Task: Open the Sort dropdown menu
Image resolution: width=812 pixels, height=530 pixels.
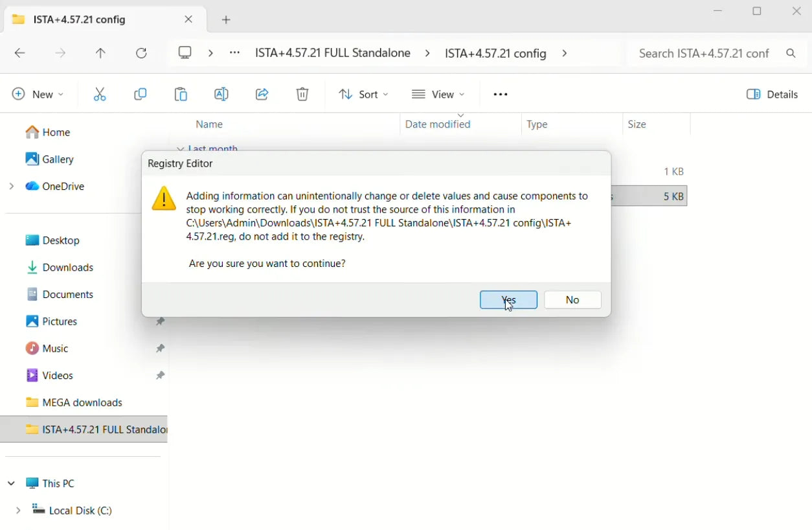Action: tap(363, 95)
